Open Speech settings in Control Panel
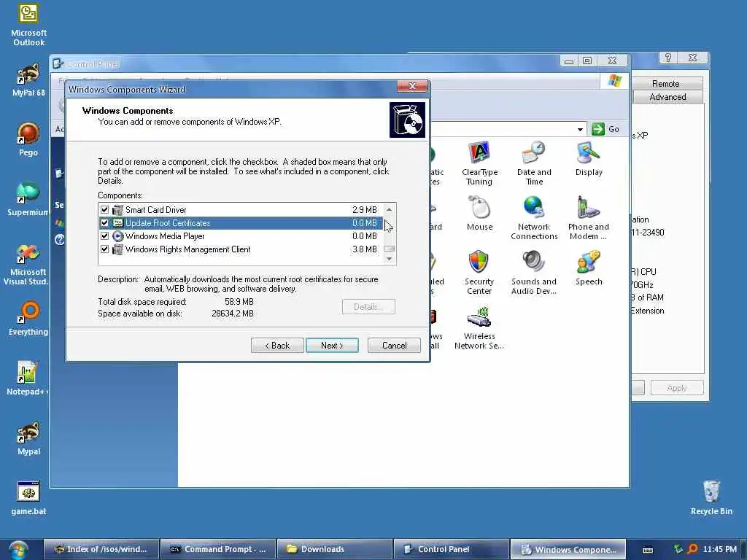The width and height of the screenshot is (747, 560). pos(589,268)
